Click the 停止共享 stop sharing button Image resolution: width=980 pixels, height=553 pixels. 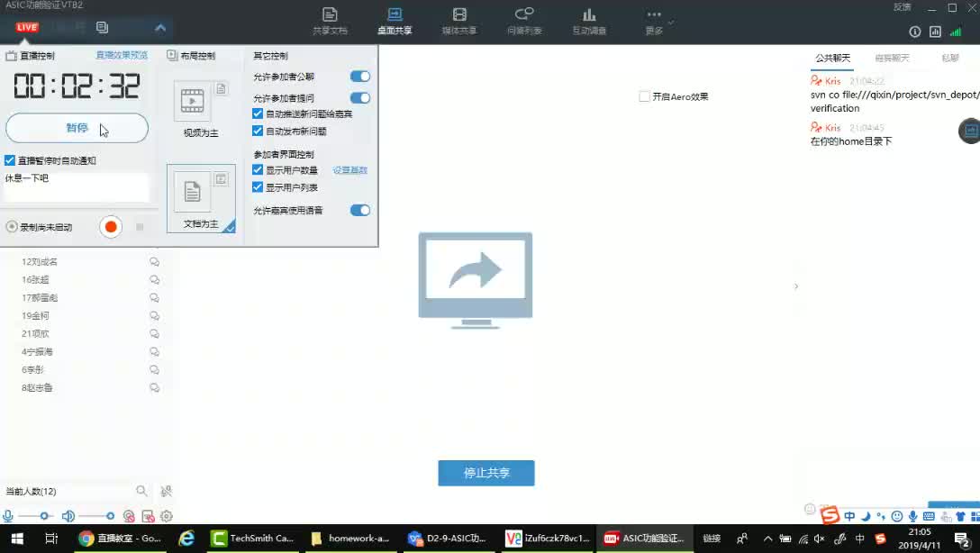(x=486, y=473)
